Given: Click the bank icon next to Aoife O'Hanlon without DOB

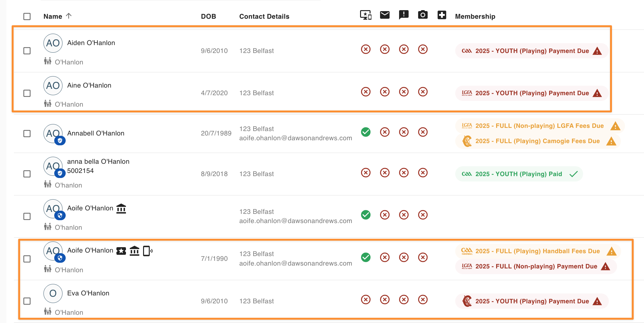Looking at the screenshot, I should point(121,208).
